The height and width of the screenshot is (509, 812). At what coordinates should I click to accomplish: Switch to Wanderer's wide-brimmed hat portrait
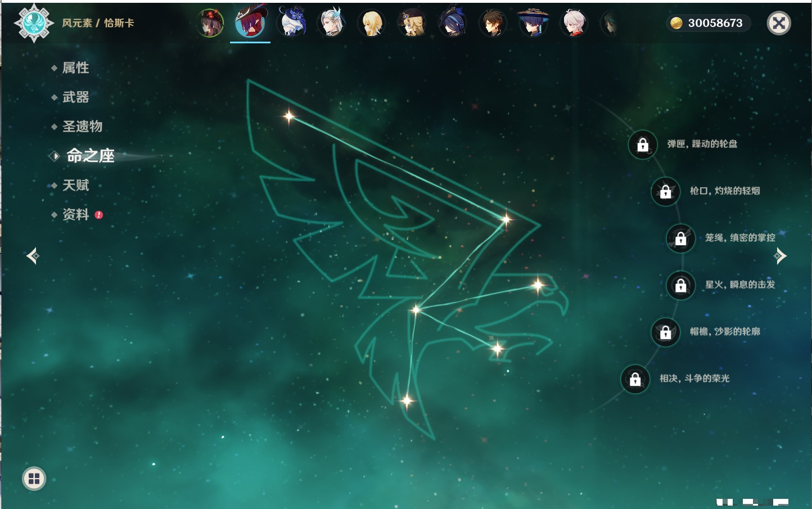[x=533, y=22]
